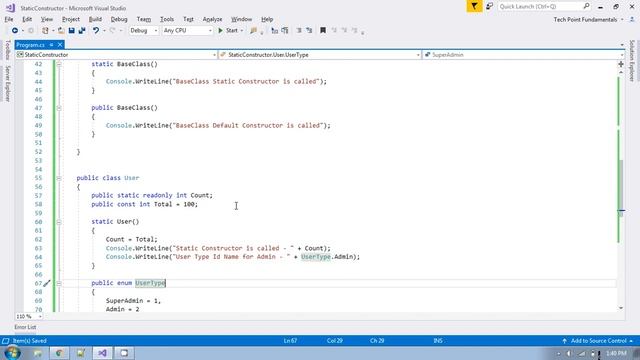This screenshot has width=640, height=360.
Task: Click the New Project toolbar icon
Action: [45, 31]
